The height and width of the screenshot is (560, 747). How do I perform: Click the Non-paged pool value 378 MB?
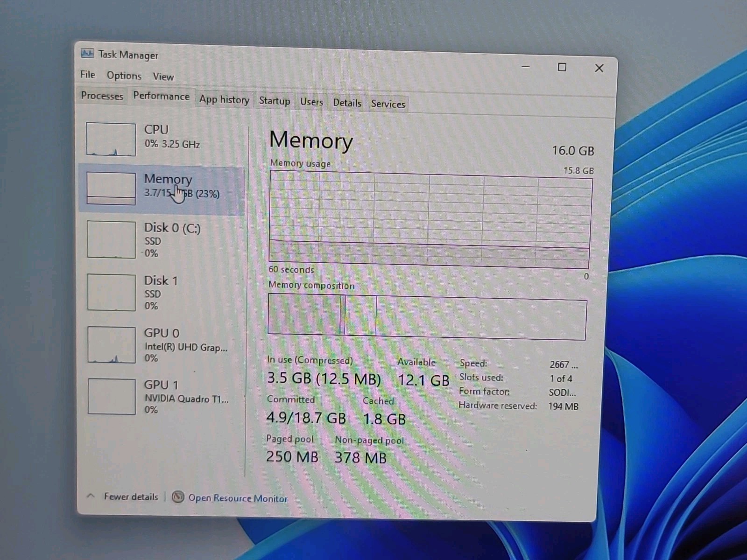click(360, 458)
